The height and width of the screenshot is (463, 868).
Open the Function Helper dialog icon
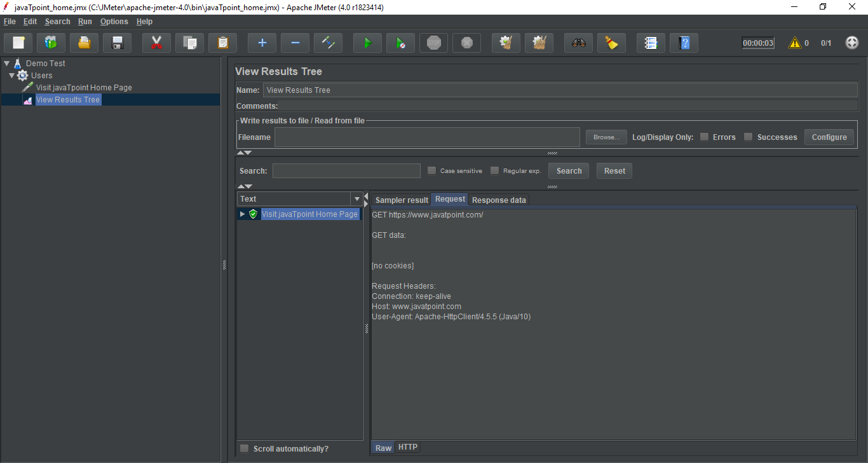click(651, 43)
